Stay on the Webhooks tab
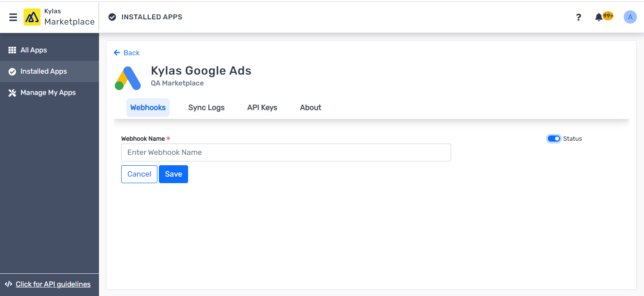644x296 pixels. coord(148,107)
